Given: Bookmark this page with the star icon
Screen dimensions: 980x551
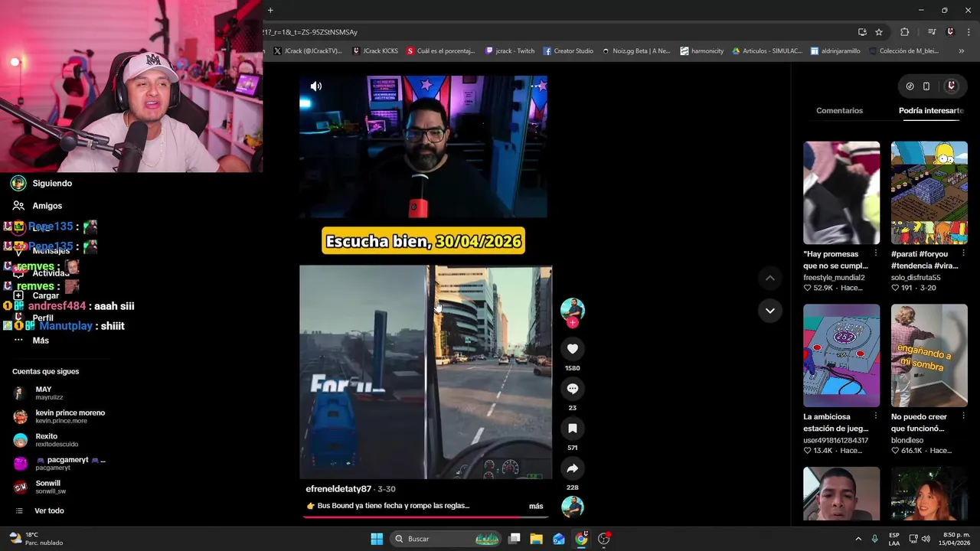Looking at the screenshot, I should [879, 32].
